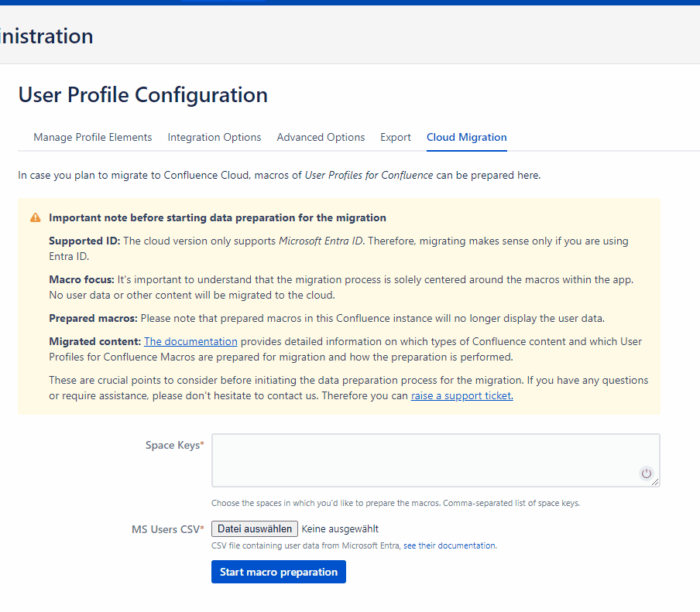Click inside the Space Keys text area
Image resolution: width=700 pixels, height=612 pixels.
(x=436, y=460)
